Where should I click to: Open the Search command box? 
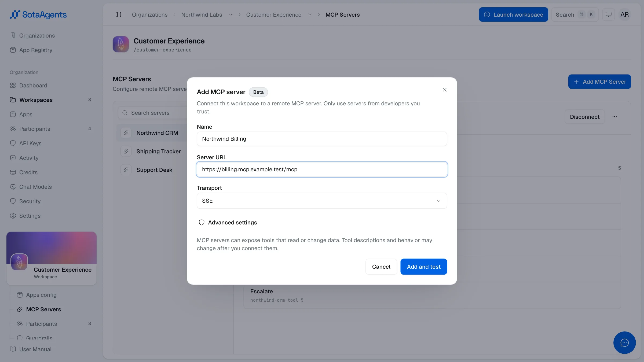click(x=575, y=14)
